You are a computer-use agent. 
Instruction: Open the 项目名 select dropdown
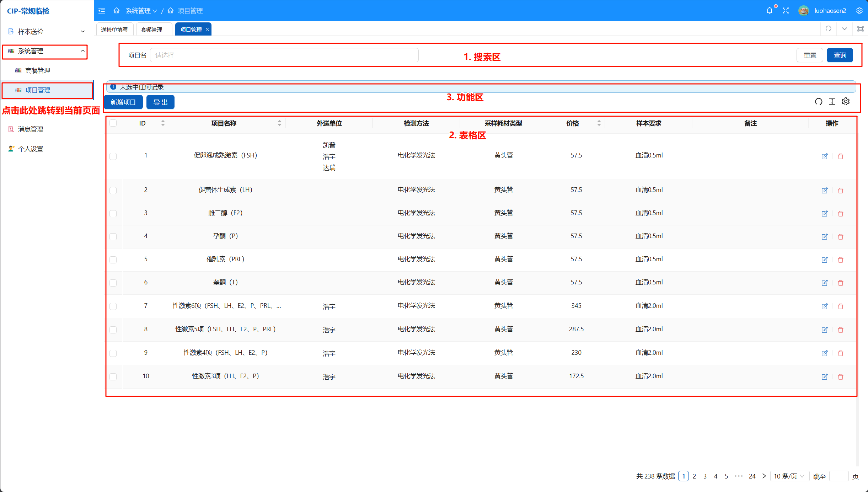tap(284, 55)
